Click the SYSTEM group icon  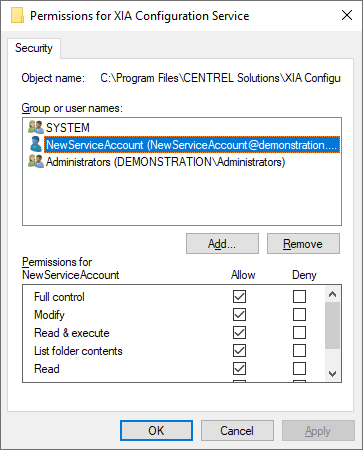pyautogui.click(x=36, y=127)
